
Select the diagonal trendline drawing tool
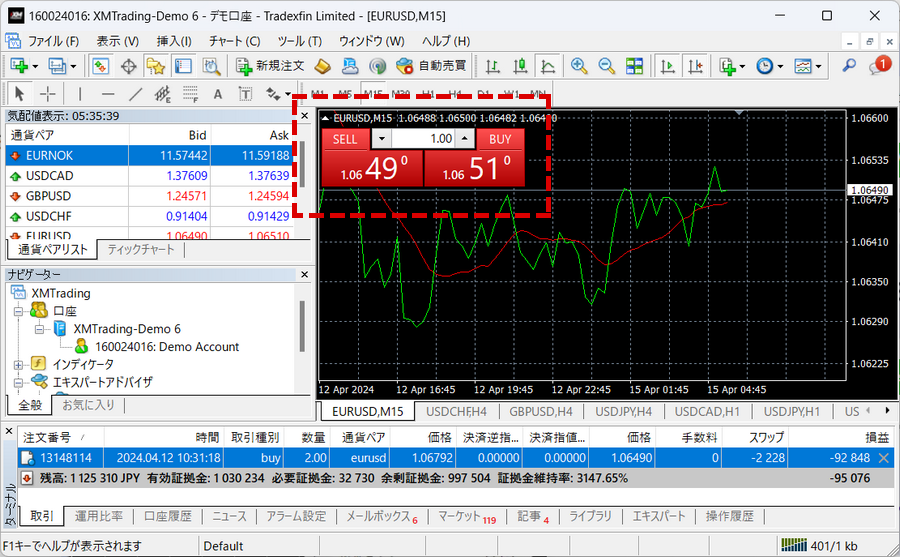pyautogui.click(x=135, y=94)
